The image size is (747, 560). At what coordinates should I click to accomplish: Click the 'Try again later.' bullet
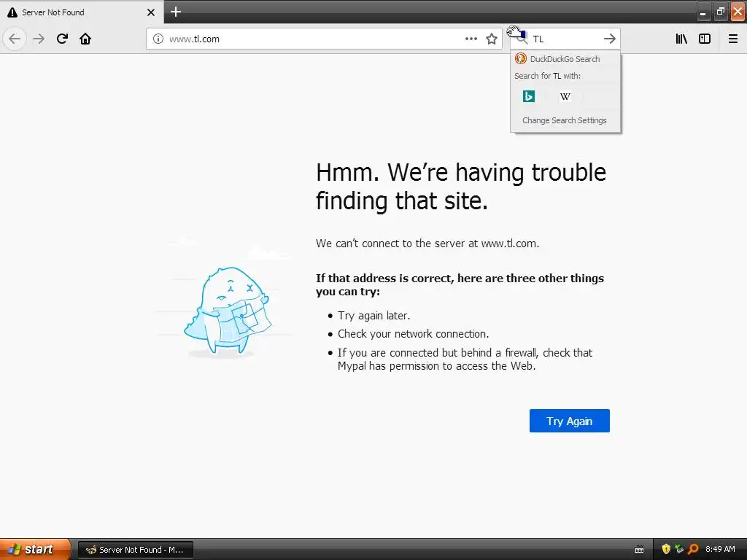pyautogui.click(x=374, y=316)
